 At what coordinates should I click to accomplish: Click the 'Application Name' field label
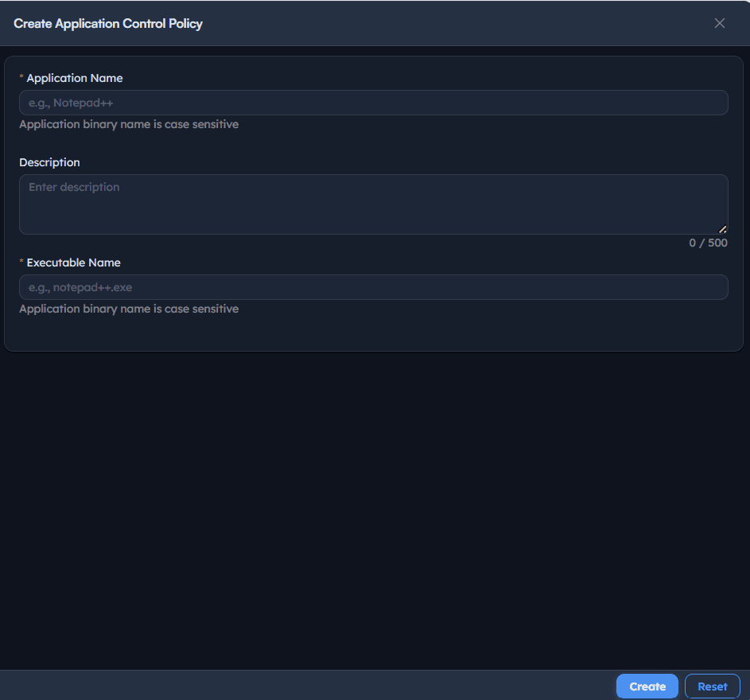click(75, 78)
